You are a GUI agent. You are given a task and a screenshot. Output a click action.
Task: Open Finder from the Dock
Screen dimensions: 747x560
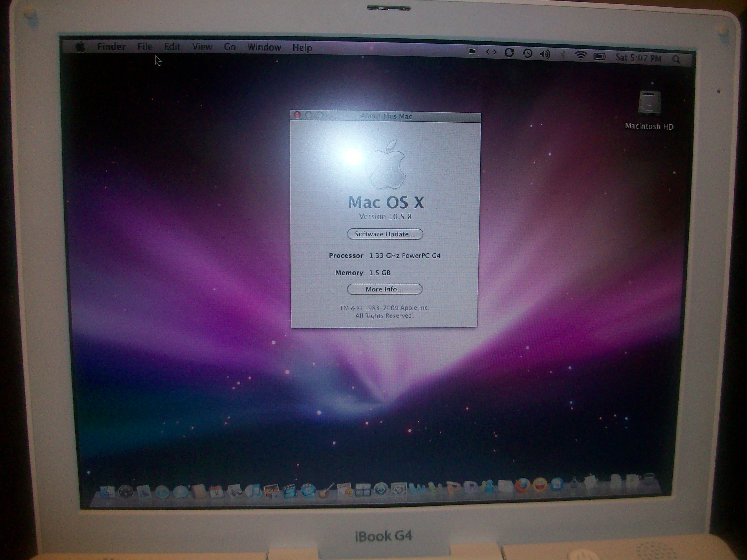[x=107, y=492]
